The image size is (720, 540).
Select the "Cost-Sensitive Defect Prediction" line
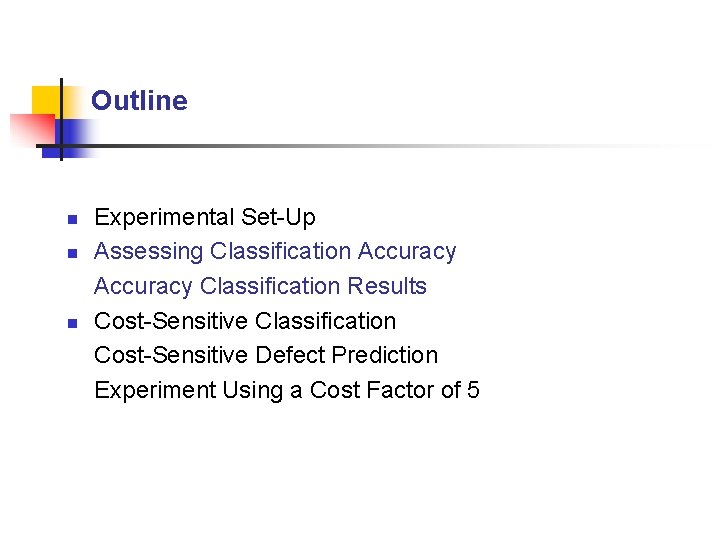(x=266, y=355)
